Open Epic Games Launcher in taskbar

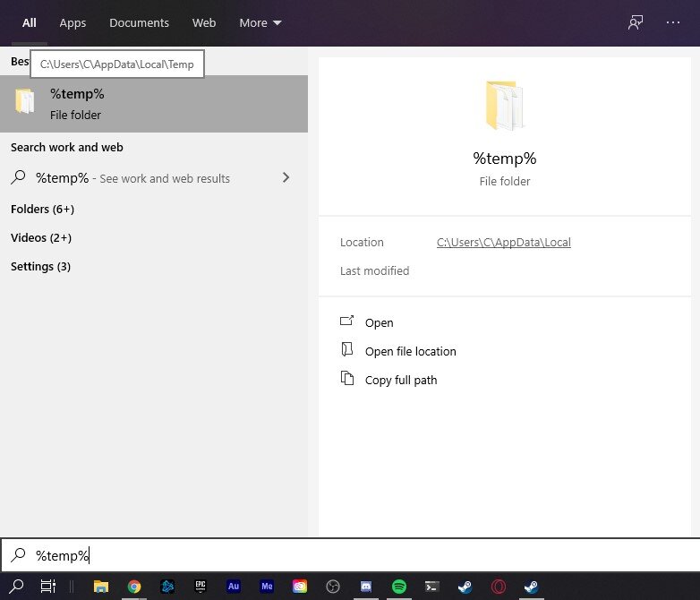(201, 587)
